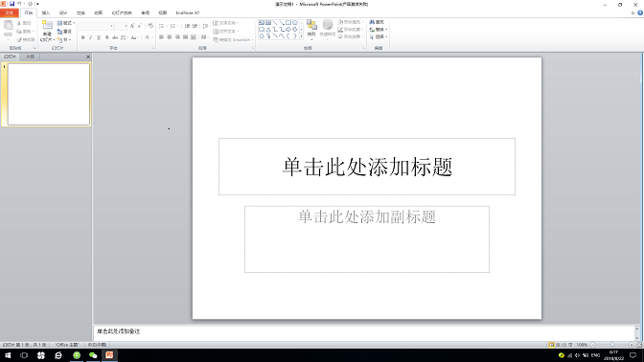Image resolution: width=644 pixels, height=362 pixels.
Task: Click the Save icon in quick access toolbar
Action: (11, 4)
